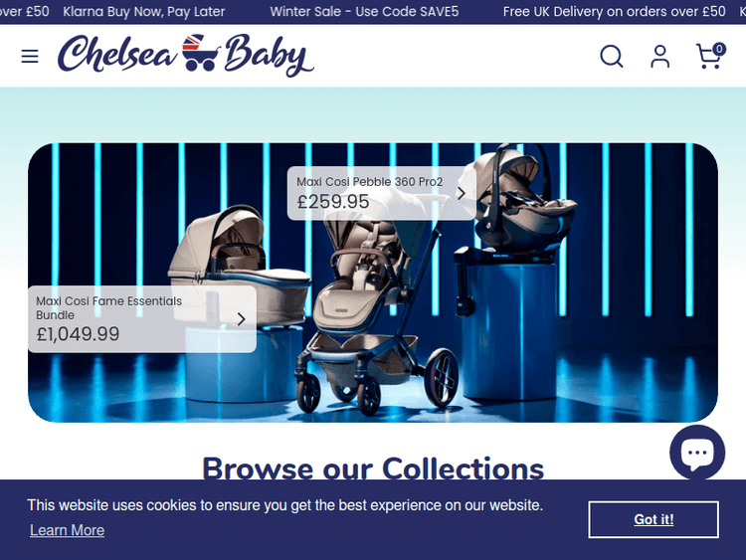Viewport: 746px width, 560px height.
Task: Open the Maxi Cosi Fame Essentials Bundle card
Action: 142,319
